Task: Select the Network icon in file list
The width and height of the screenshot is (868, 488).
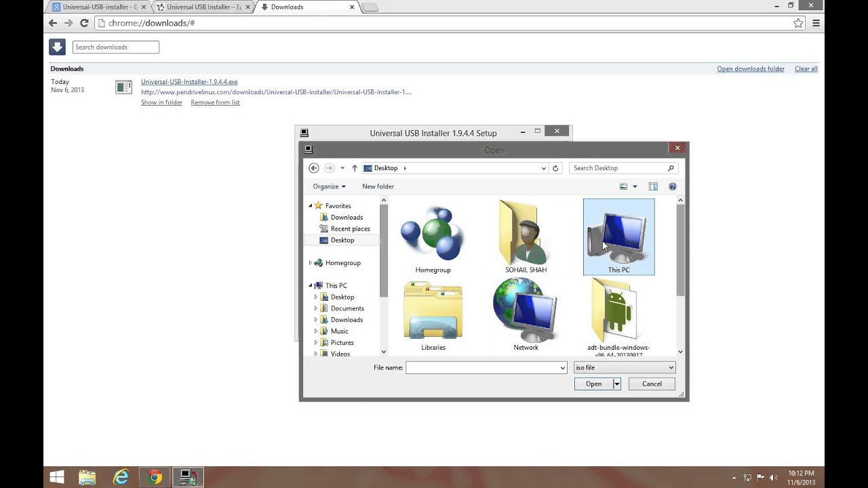Action: [x=526, y=316]
